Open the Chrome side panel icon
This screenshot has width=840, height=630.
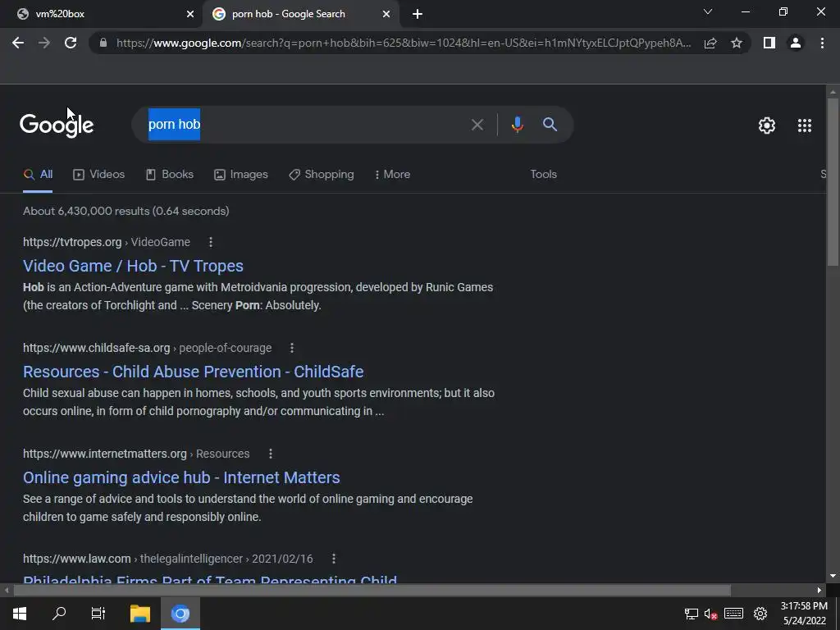769,43
